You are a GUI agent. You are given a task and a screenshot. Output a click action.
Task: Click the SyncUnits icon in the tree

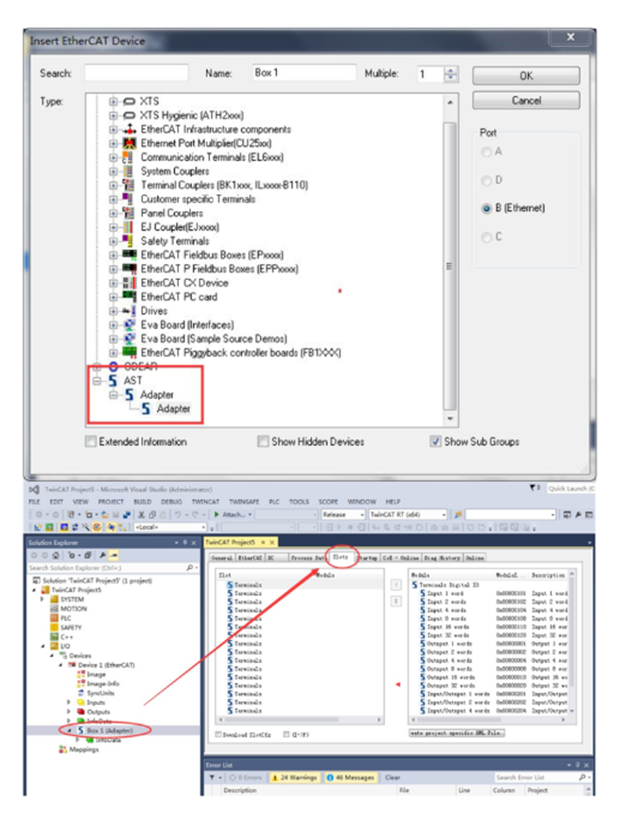(x=81, y=693)
